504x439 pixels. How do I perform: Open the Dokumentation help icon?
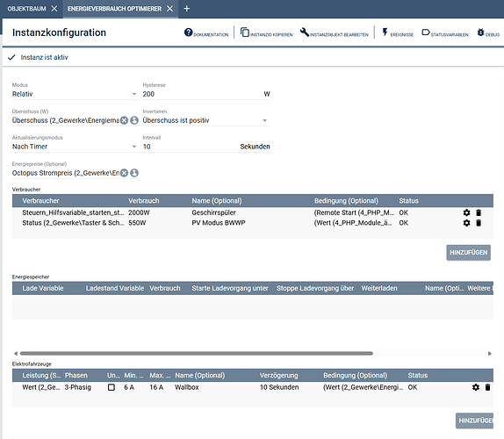click(x=189, y=32)
